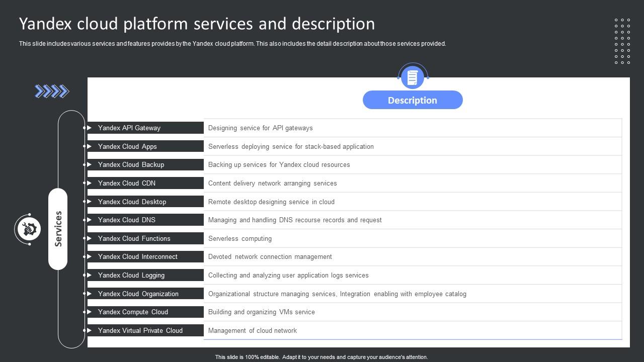Screen dimensions: 644x362
Task: Click 'Backing up services for Yandex cloud resources'
Action: 279,164
